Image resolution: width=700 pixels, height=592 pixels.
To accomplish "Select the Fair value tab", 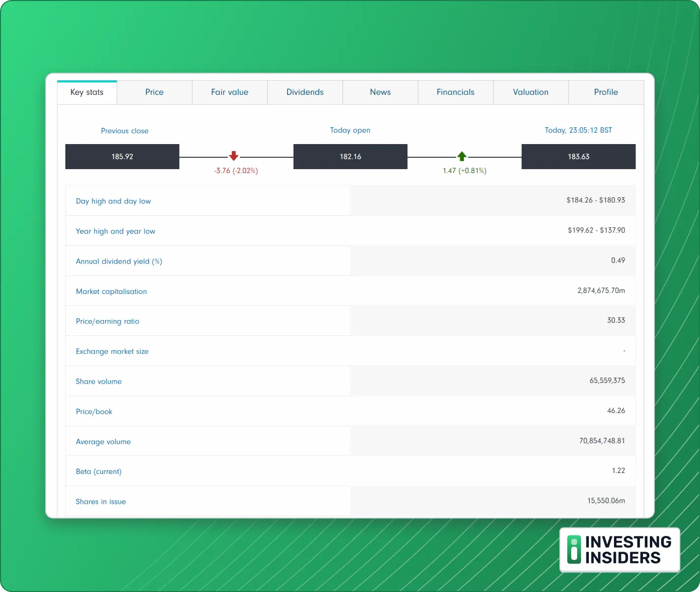I will tap(230, 92).
